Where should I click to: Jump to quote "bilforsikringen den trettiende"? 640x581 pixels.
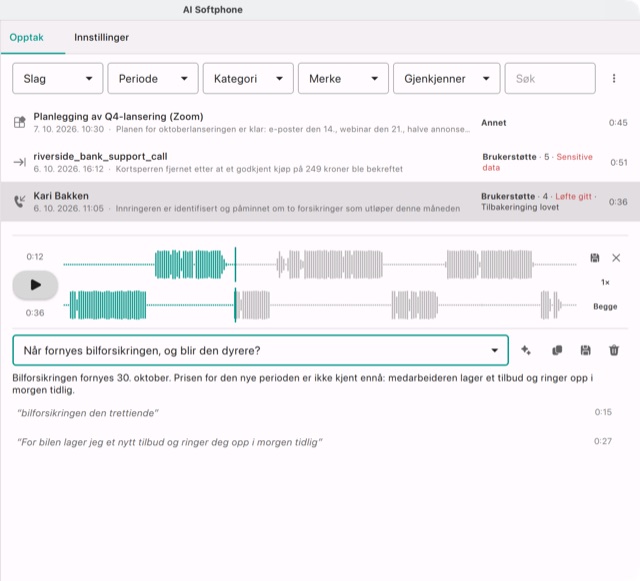88,413
